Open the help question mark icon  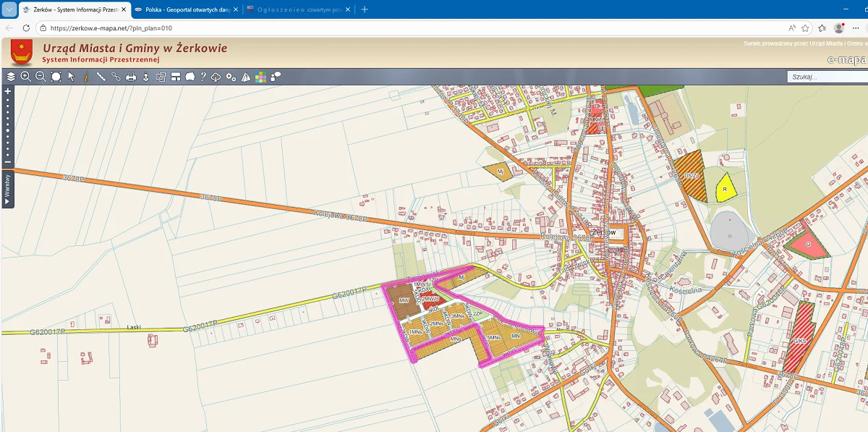(x=203, y=77)
